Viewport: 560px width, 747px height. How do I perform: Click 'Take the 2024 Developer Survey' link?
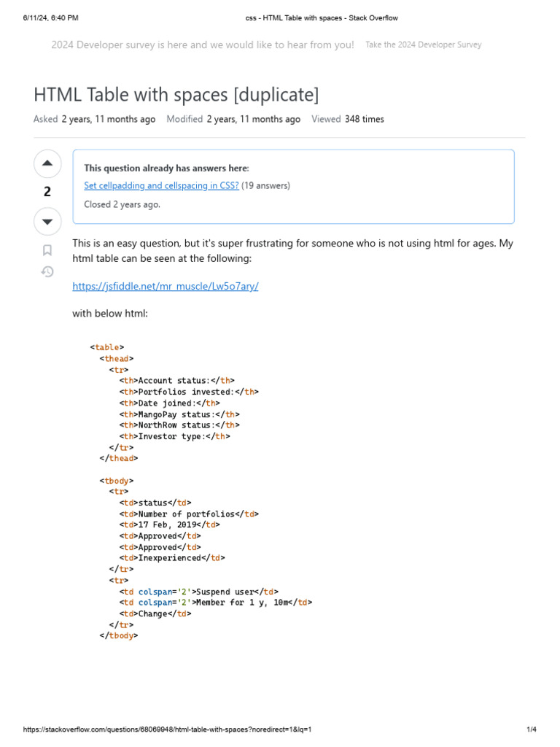tap(423, 44)
